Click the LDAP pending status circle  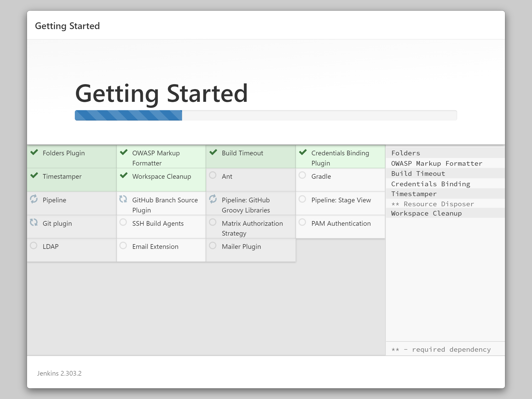pos(34,246)
